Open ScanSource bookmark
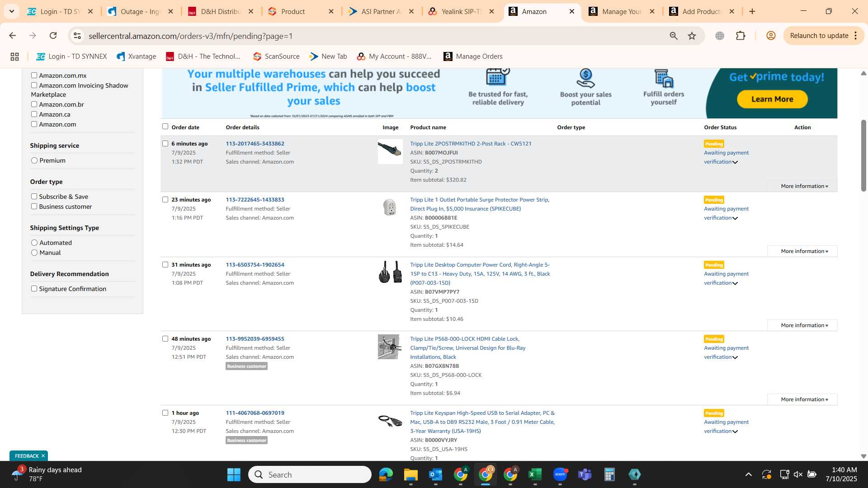868x488 pixels. pos(276,56)
